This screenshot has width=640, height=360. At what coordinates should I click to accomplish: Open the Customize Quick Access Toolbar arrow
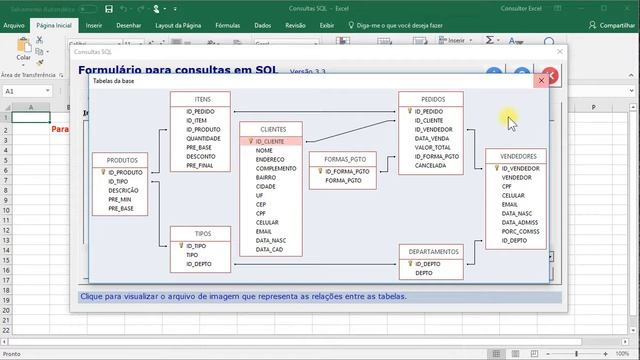(x=175, y=9)
